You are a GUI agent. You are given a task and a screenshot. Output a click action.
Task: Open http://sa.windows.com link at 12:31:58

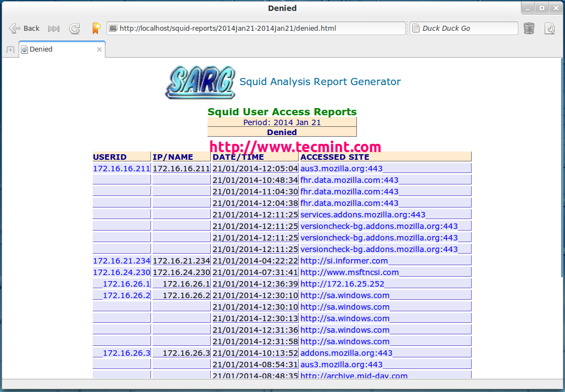[x=345, y=341]
